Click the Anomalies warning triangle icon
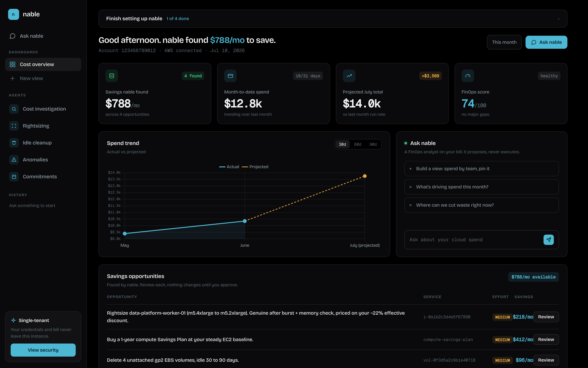 click(14, 160)
